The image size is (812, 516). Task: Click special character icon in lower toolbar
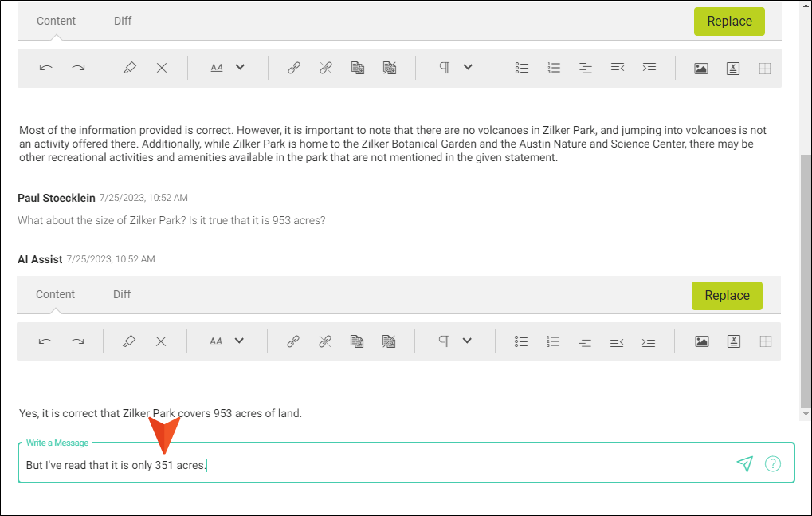coord(734,341)
